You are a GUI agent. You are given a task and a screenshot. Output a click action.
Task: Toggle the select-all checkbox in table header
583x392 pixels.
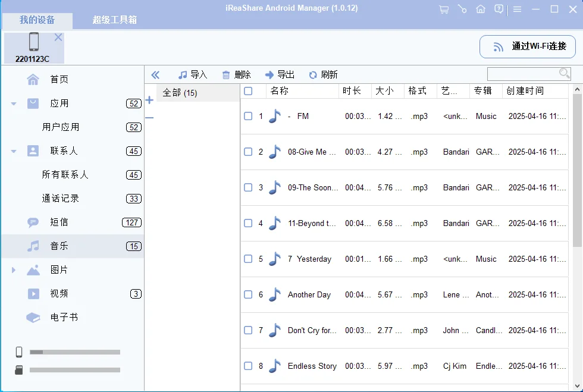[248, 91]
